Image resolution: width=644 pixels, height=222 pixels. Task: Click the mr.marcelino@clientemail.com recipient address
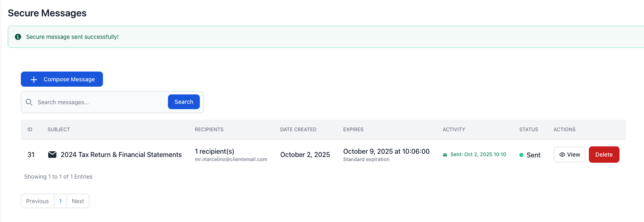(231, 159)
